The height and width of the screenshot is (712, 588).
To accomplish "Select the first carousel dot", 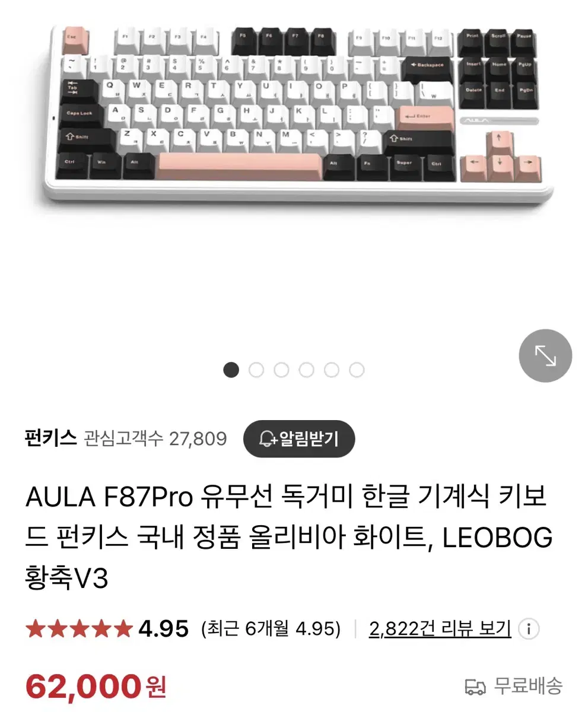I will (x=231, y=370).
